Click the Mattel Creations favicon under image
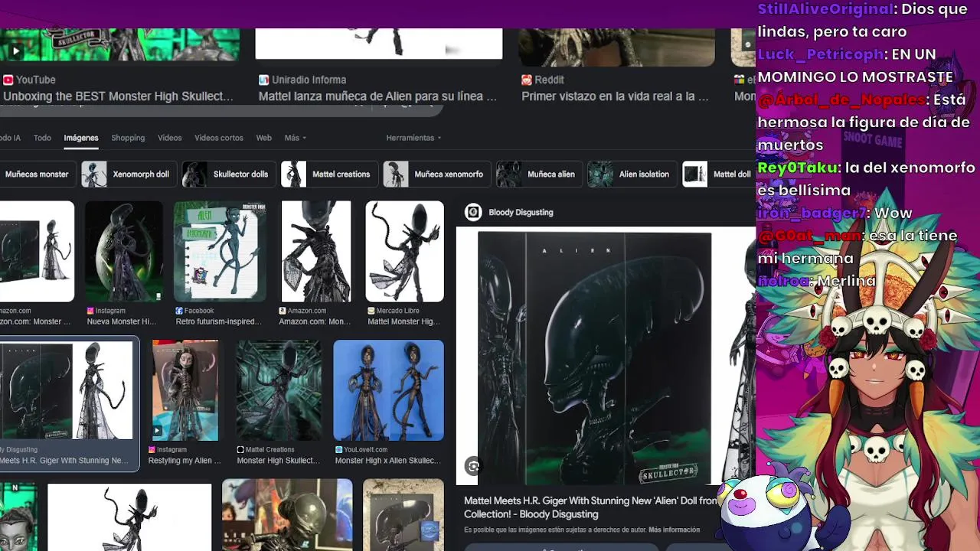This screenshot has width=980, height=551. point(240,450)
